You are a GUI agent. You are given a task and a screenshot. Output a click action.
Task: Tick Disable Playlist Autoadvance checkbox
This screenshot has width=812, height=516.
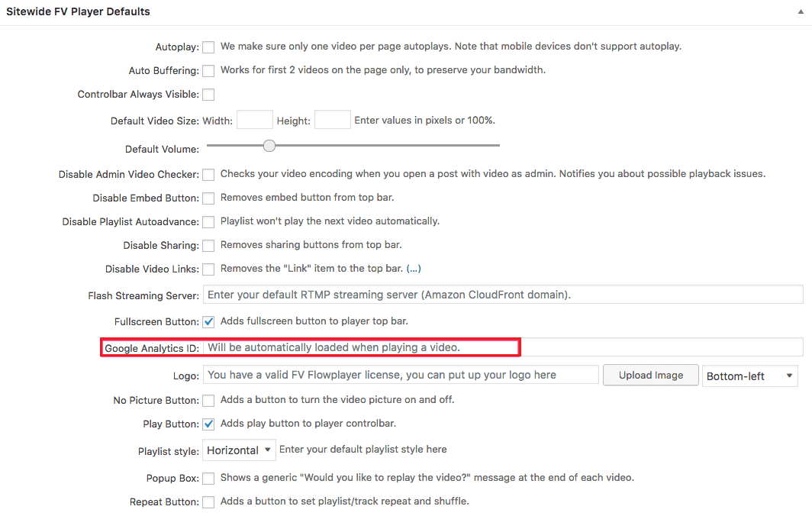pyautogui.click(x=208, y=222)
